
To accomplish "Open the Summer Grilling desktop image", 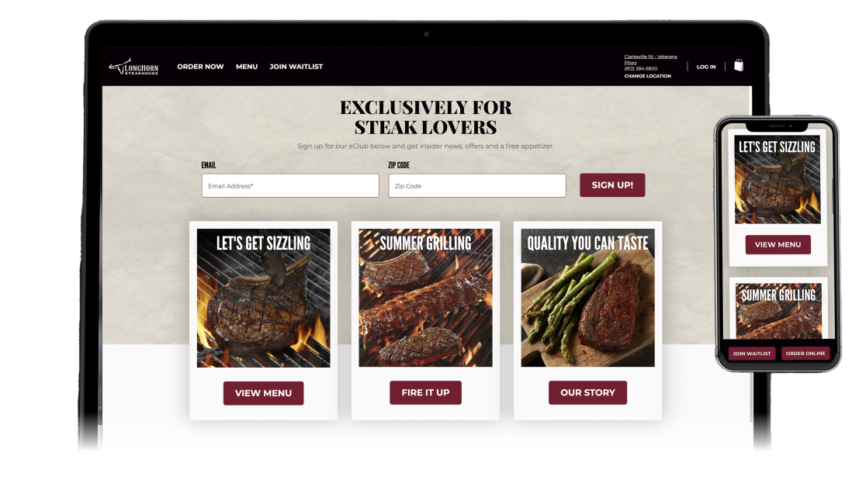I will point(425,298).
